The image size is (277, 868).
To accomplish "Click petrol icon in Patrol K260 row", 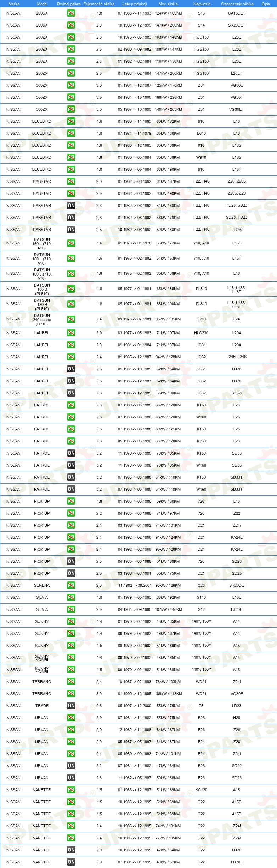I will (x=71, y=441).
